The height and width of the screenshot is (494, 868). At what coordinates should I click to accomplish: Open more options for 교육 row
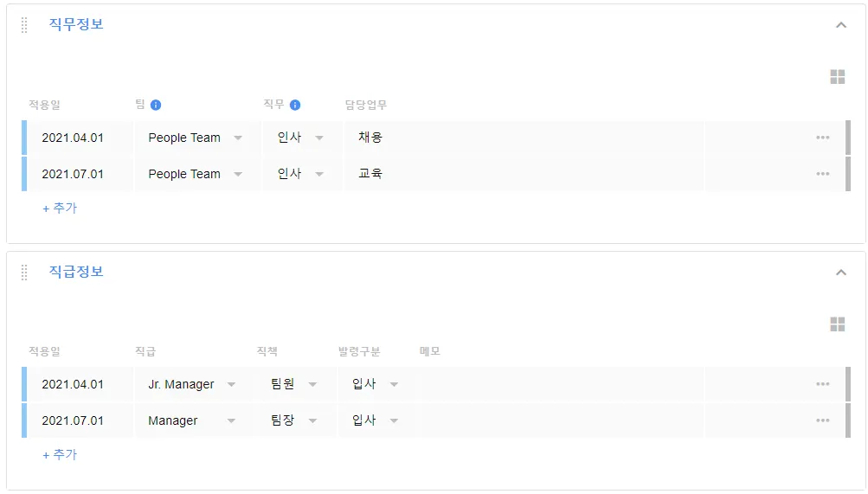coord(822,174)
